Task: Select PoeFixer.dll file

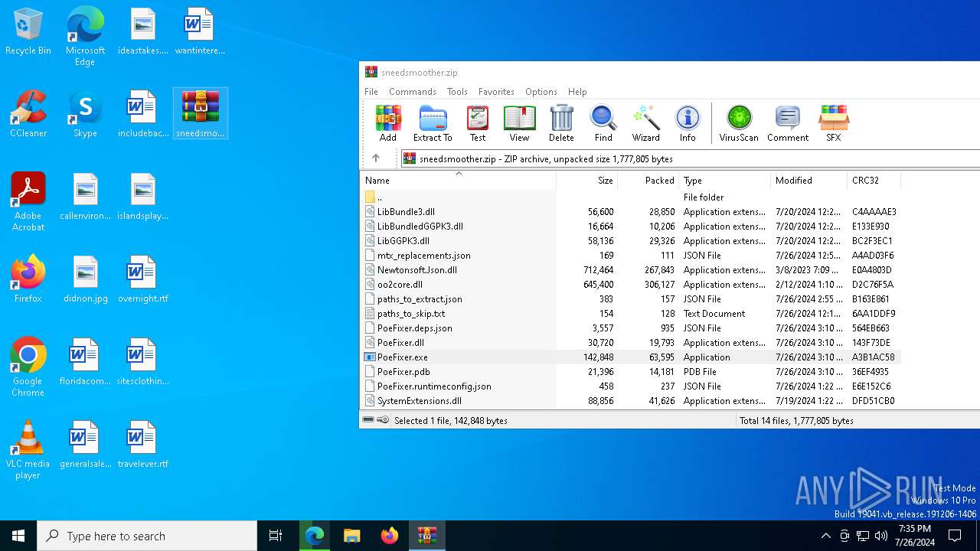Action: 631,343
